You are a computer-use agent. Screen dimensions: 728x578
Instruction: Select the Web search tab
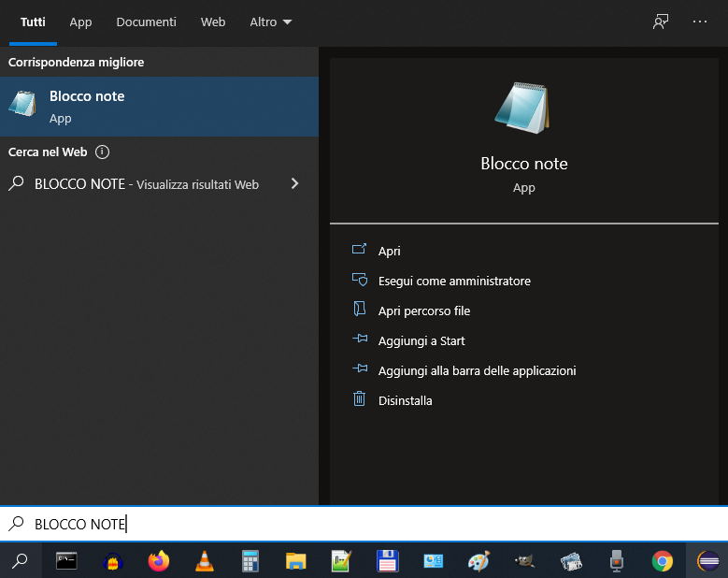[x=213, y=22]
